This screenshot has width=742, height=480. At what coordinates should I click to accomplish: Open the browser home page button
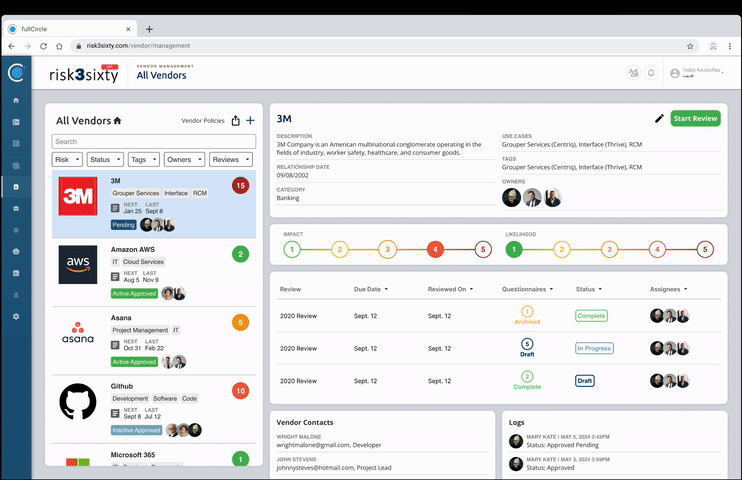(x=59, y=46)
